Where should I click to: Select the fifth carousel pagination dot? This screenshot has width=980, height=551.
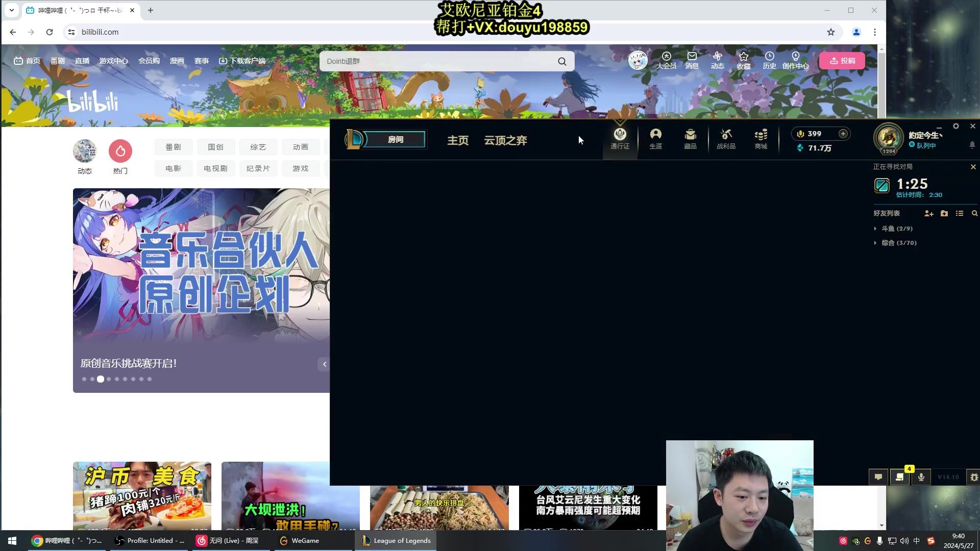coord(116,379)
